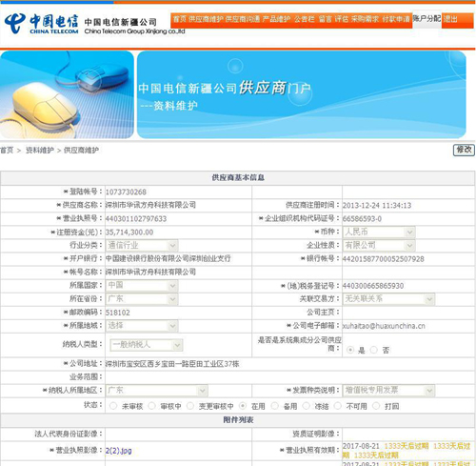
Task: Click the 修改 button
Action: pos(464,150)
